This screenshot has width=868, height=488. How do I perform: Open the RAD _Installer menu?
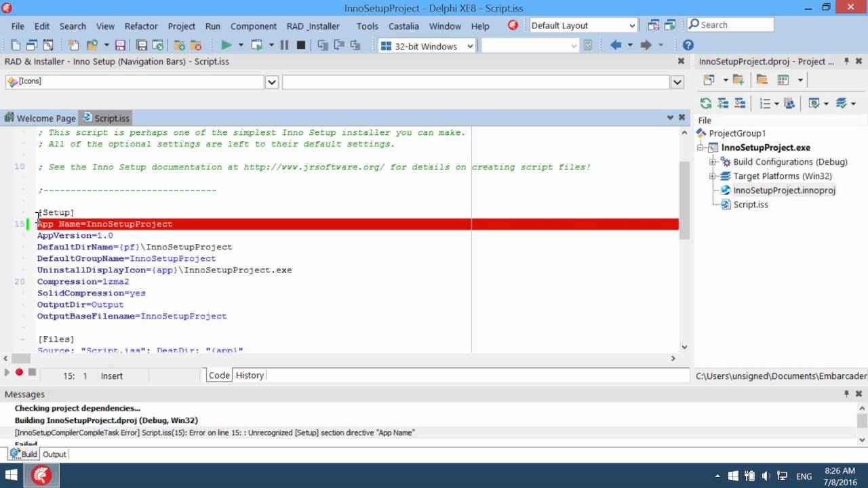point(313,26)
